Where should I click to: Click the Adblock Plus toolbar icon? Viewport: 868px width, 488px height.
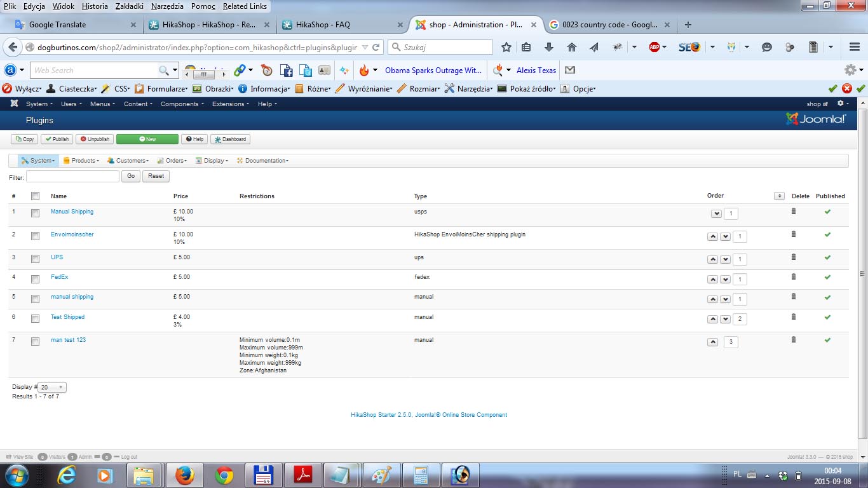[x=654, y=47]
